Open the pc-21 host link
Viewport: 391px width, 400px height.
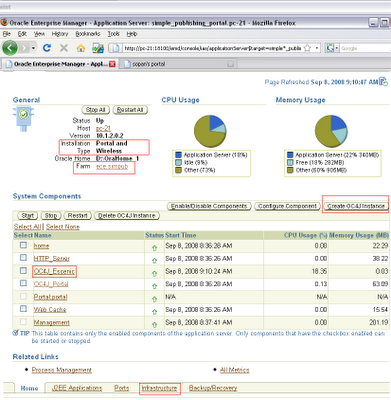click(103, 128)
